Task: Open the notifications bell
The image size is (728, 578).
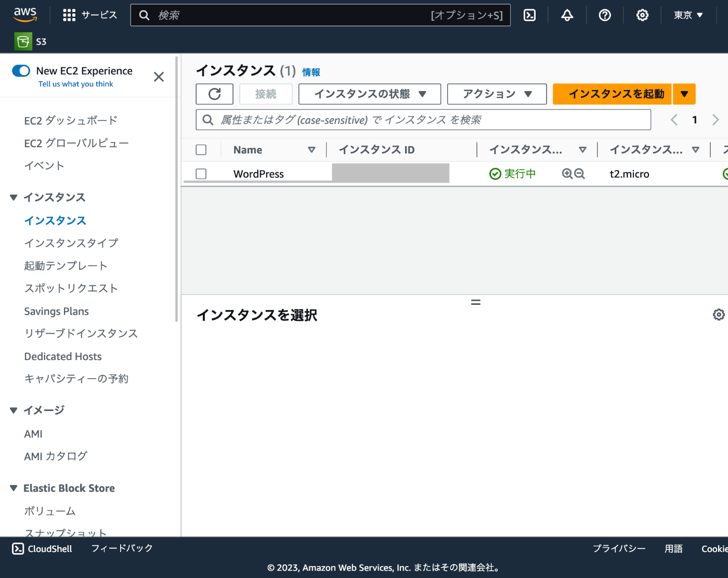Action: (x=567, y=15)
